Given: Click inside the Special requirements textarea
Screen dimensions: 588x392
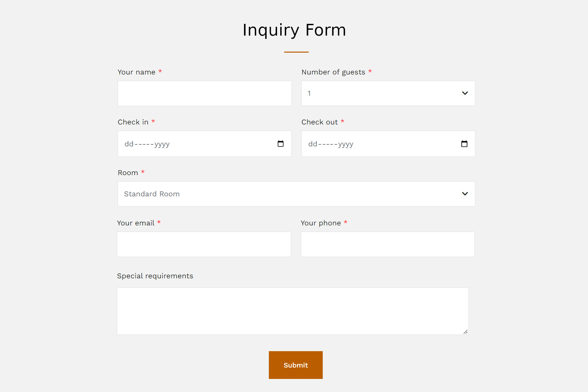Looking at the screenshot, I should (293, 311).
